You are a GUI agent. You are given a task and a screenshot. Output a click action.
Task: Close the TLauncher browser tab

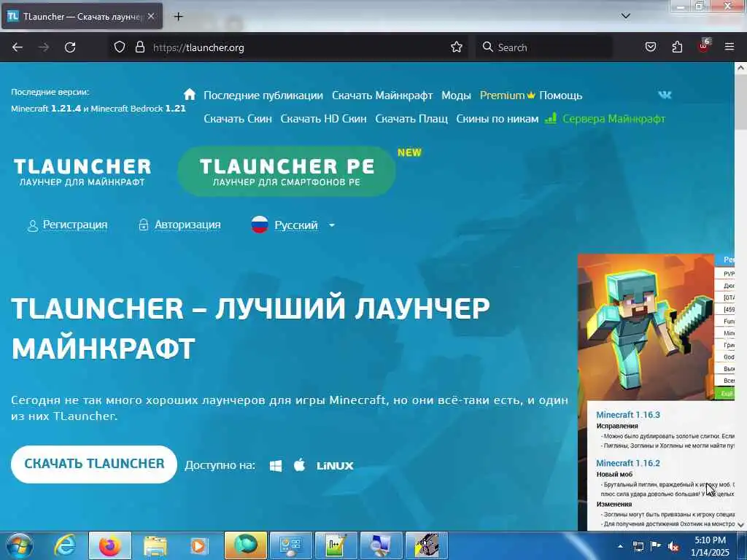tap(151, 16)
